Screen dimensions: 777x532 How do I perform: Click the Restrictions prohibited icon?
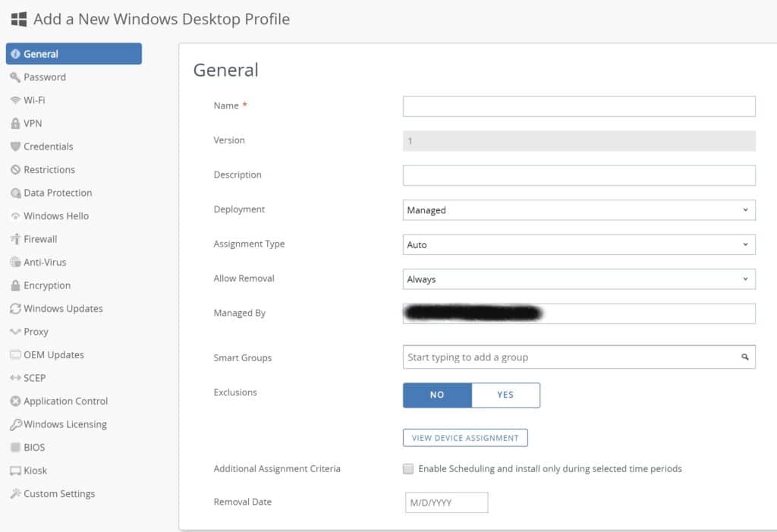click(15, 170)
